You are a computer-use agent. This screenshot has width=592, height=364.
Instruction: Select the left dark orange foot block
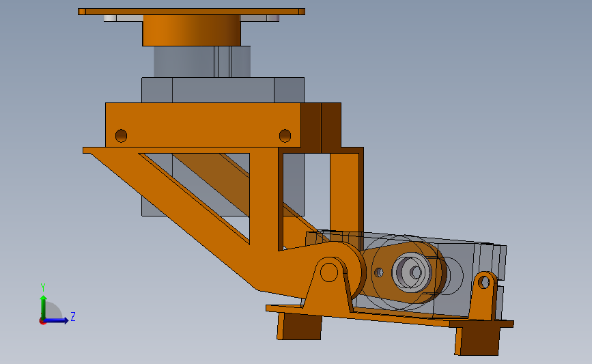(299, 326)
